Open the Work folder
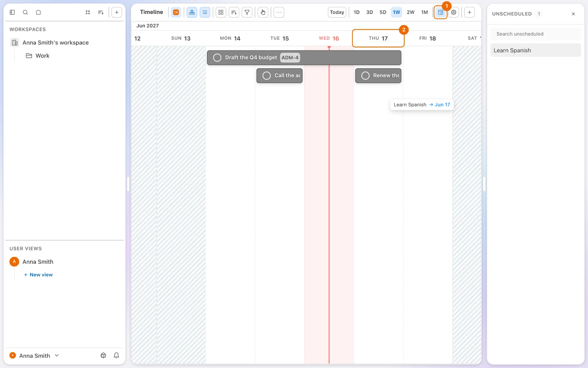The width and height of the screenshot is (588, 368). coord(43,56)
